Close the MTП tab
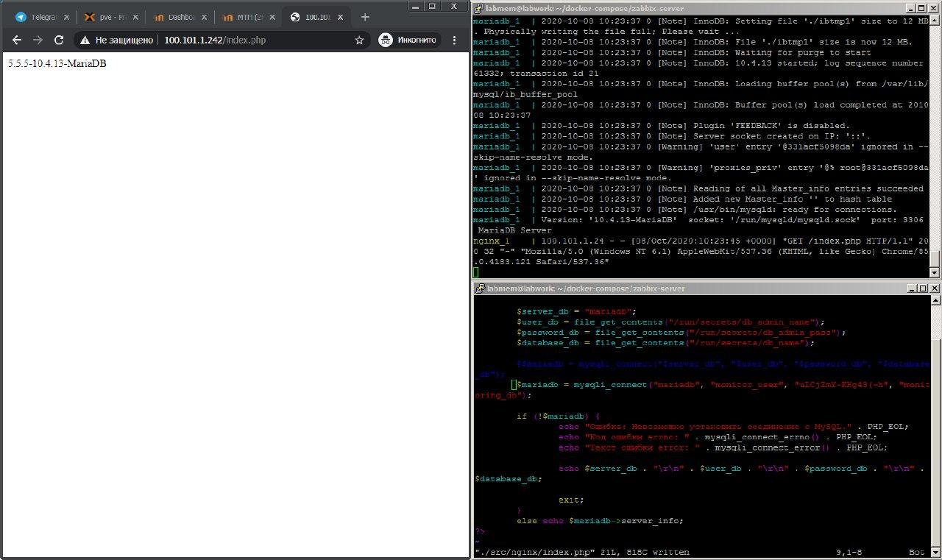Viewport: 942px width, 560px height. [x=272, y=17]
